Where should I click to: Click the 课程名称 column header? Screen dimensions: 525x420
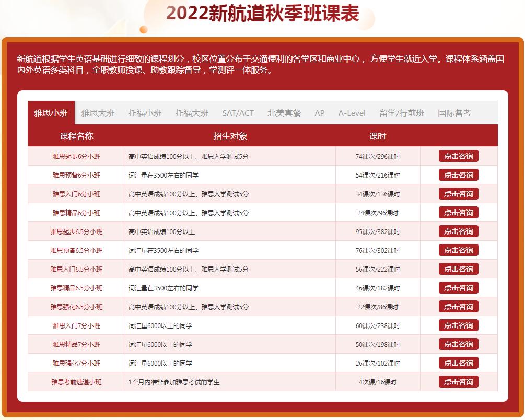tap(76, 136)
